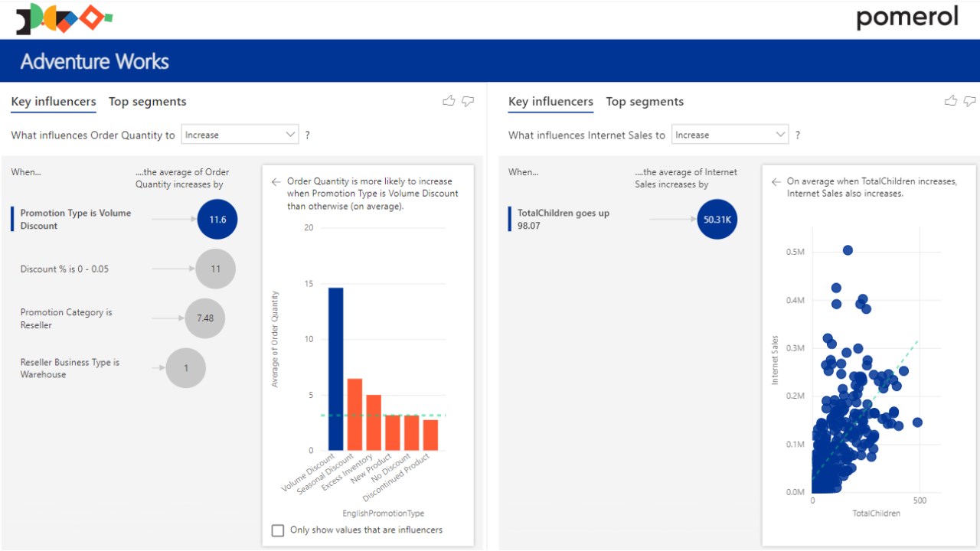Click thumbs up icon in Internet Sales panel
Image resolution: width=980 pixels, height=551 pixels.
click(951, 101)
